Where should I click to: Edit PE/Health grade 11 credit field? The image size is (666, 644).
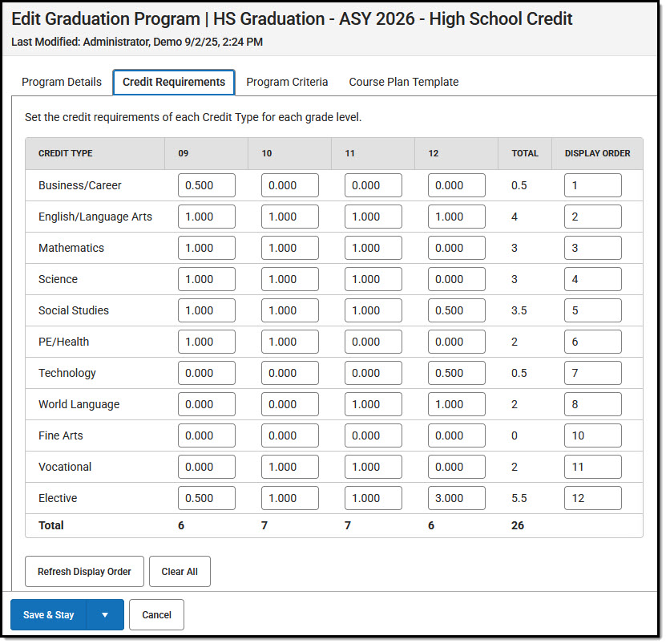[373, 342]
